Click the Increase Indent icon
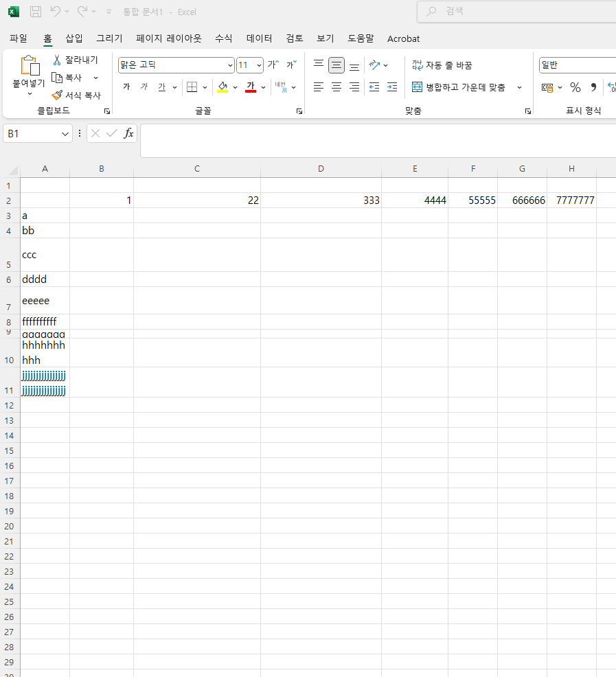Image resolution: width=616 pixels, height=677 pixels. tap(392, 87)
